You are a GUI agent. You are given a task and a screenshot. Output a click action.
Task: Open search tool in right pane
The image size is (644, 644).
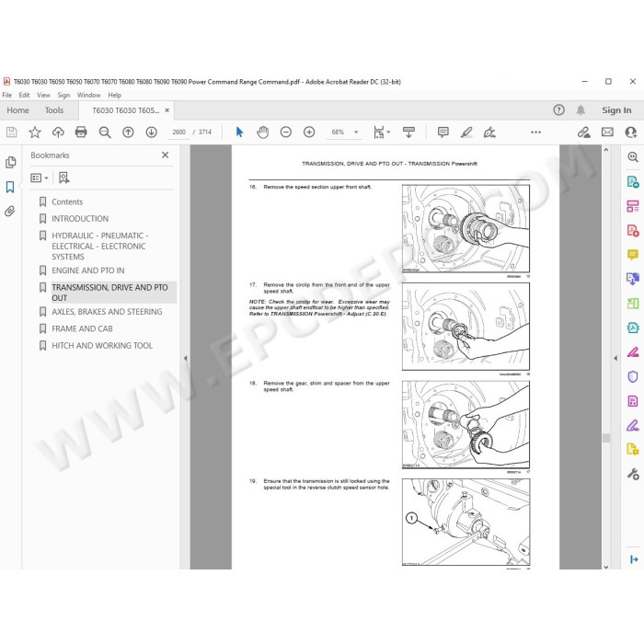[633, 157]
